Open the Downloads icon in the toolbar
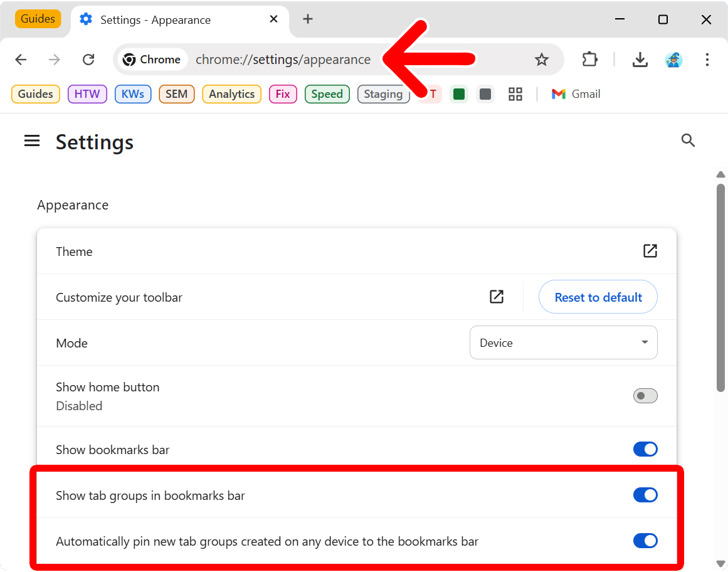The image size is (728, 572). [x=640, y=59]
